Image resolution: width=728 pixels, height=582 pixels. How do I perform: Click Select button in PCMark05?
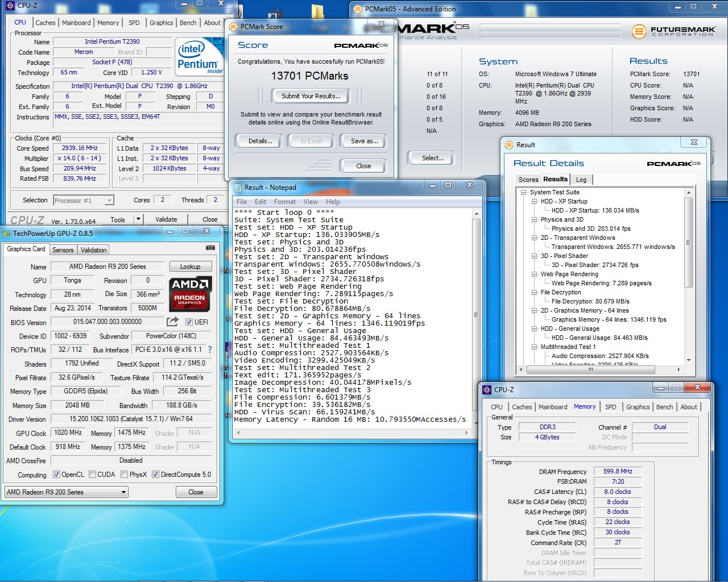click(x=433, y=158)
